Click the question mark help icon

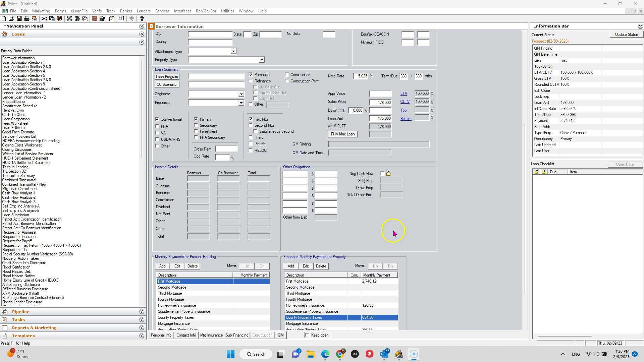tap(142, 19)
